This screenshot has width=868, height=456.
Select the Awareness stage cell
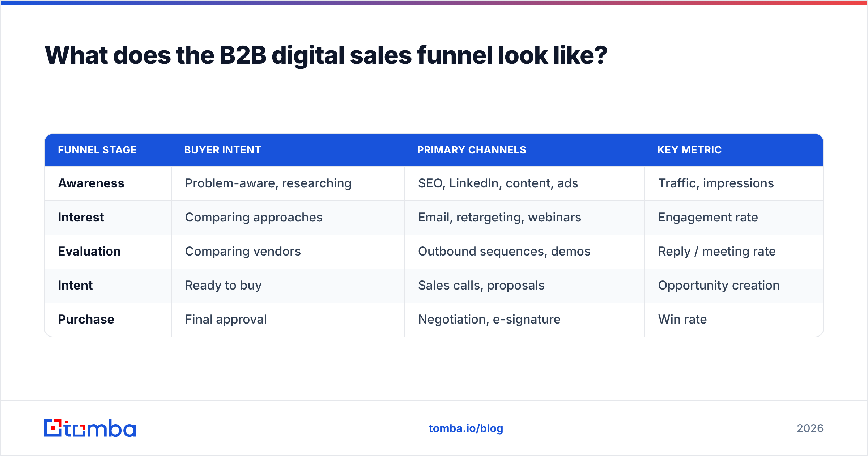coord(108,183)
